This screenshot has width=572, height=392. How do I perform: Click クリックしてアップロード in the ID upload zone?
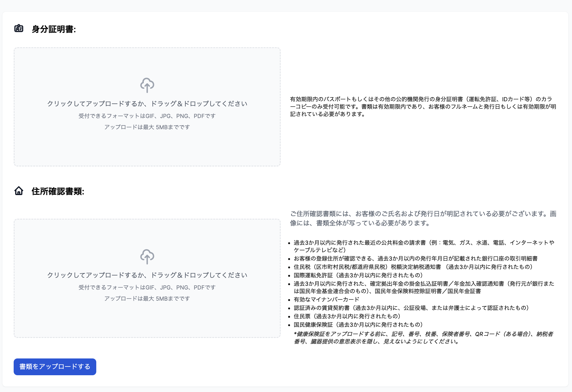click(x=147, y=103)
